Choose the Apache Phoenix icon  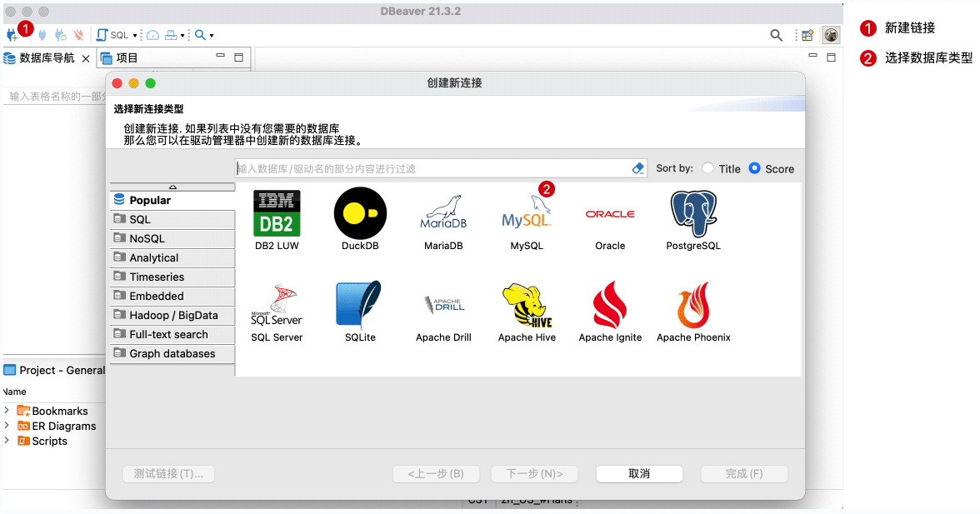[x=693, y=305]
